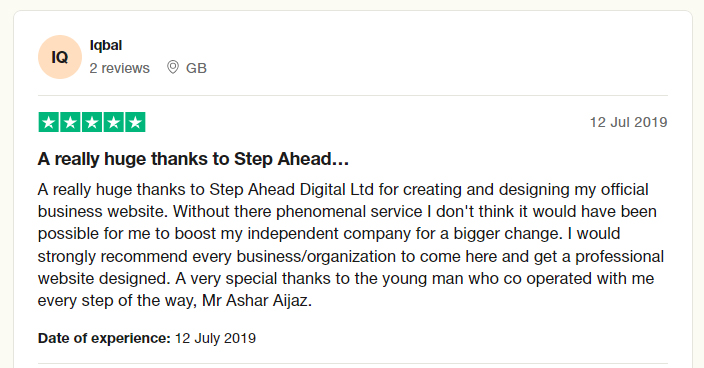The image size is (704, 368).
Task: Click the second green rating star
Action: [x=70, y=122]
